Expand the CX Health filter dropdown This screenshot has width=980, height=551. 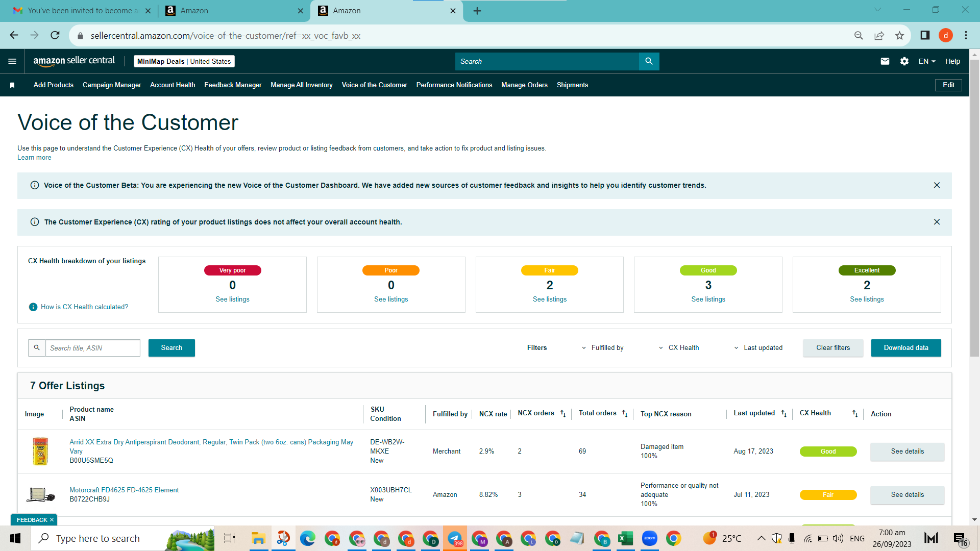[x=679, y=348]
